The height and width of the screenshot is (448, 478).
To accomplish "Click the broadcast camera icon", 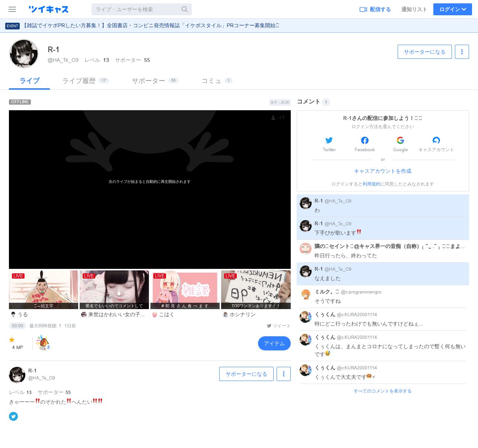I will tap(363, 9).
